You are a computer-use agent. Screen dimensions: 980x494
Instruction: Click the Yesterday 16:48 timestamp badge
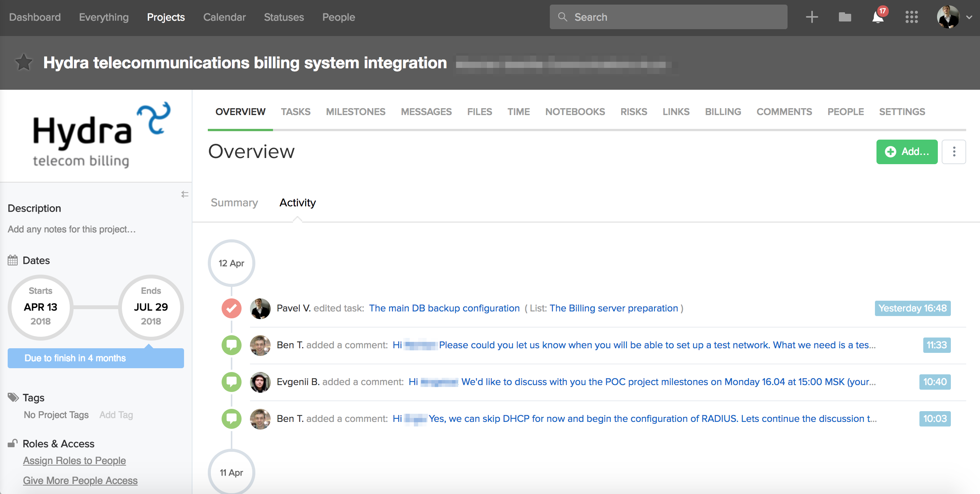click(x=913, y=308)
